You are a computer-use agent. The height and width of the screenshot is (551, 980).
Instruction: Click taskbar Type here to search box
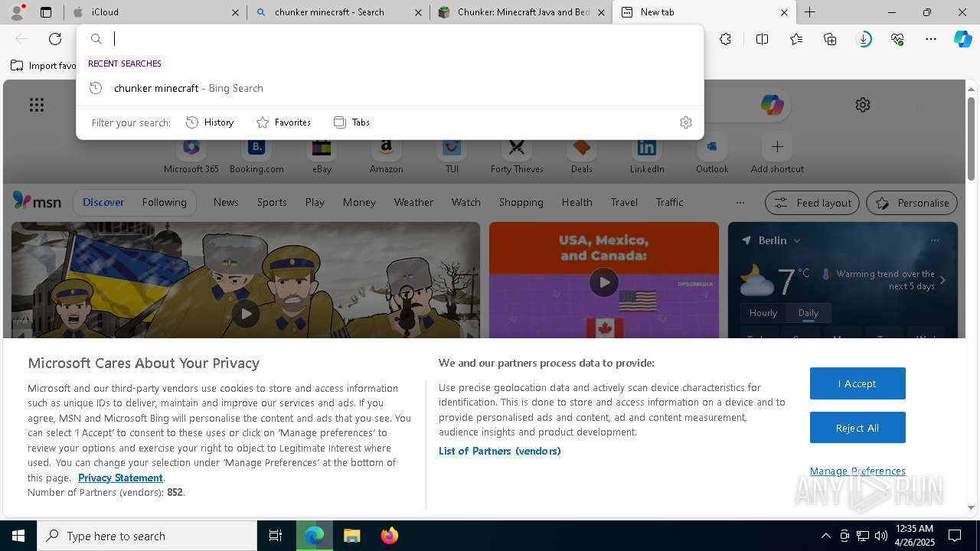tap(147, 536)
